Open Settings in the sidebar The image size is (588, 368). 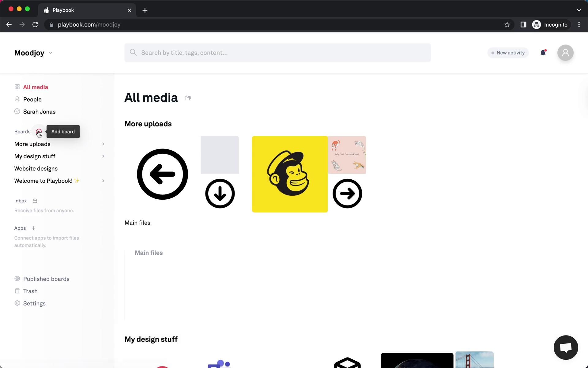(x=34, y=303)
